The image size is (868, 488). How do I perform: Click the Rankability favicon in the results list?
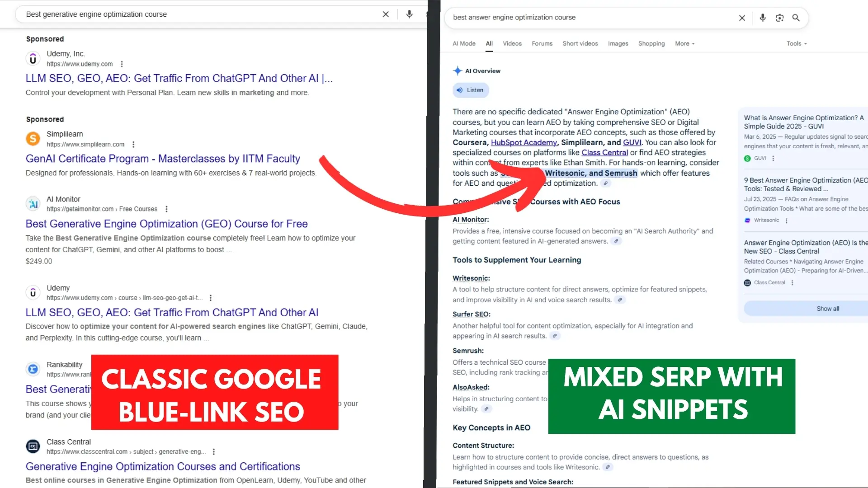(x=33, y=369)
